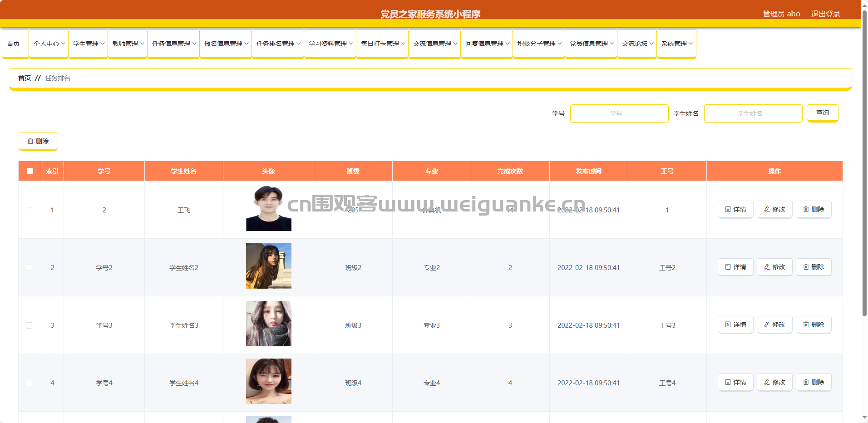Click the 班级2 table cell
Viewport: 868px width, 423px height.
pyautogui.click(x=353, y=268)
